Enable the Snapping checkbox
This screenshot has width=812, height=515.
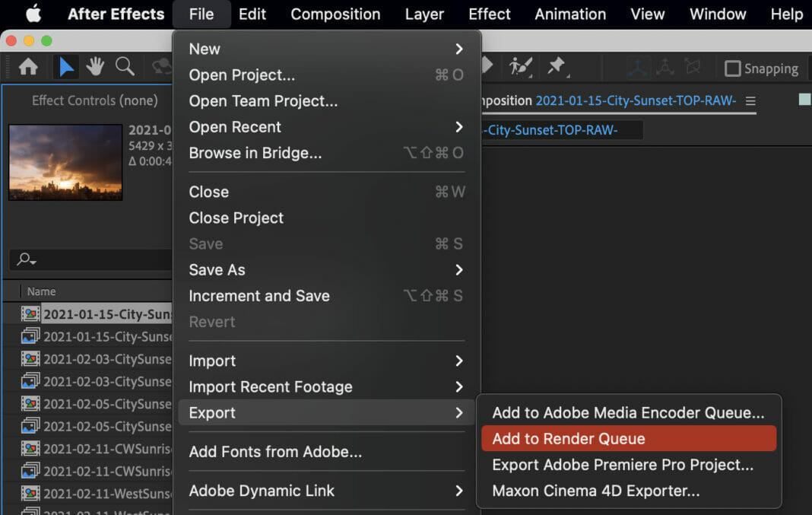734,68
